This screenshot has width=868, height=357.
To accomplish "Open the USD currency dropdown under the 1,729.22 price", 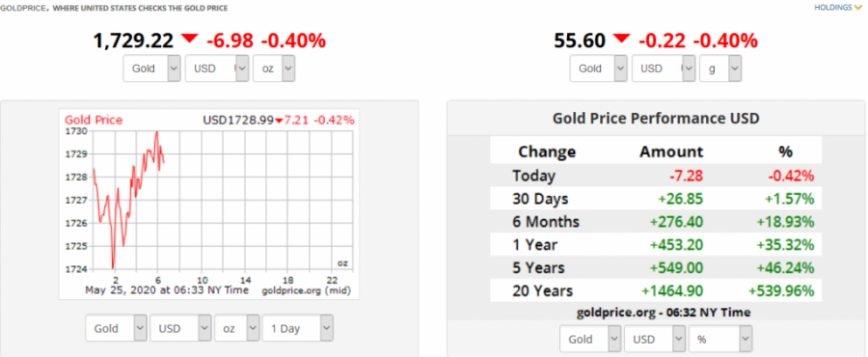I will pyautogui.click(x=218, y=69).
